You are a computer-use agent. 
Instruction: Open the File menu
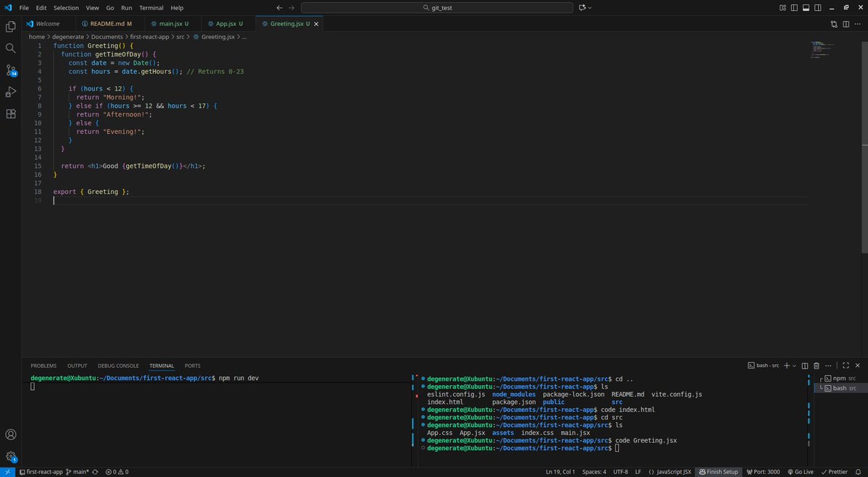[24, 8]
